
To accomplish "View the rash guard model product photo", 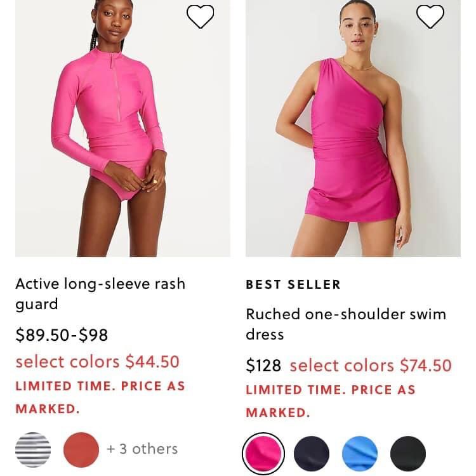I will [x=122, y=128].
